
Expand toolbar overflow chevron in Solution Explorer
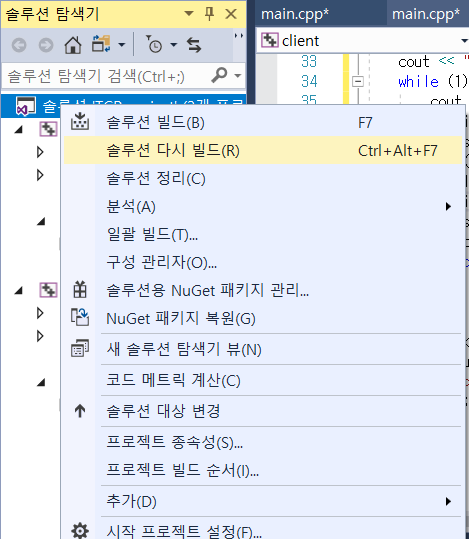[x=239, y=36]
